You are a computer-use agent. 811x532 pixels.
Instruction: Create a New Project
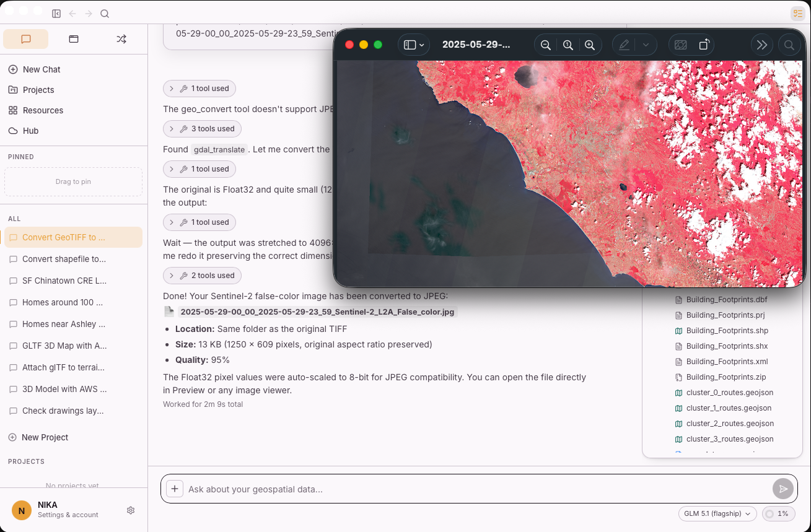pyautogui.click(x=38, y=437)
